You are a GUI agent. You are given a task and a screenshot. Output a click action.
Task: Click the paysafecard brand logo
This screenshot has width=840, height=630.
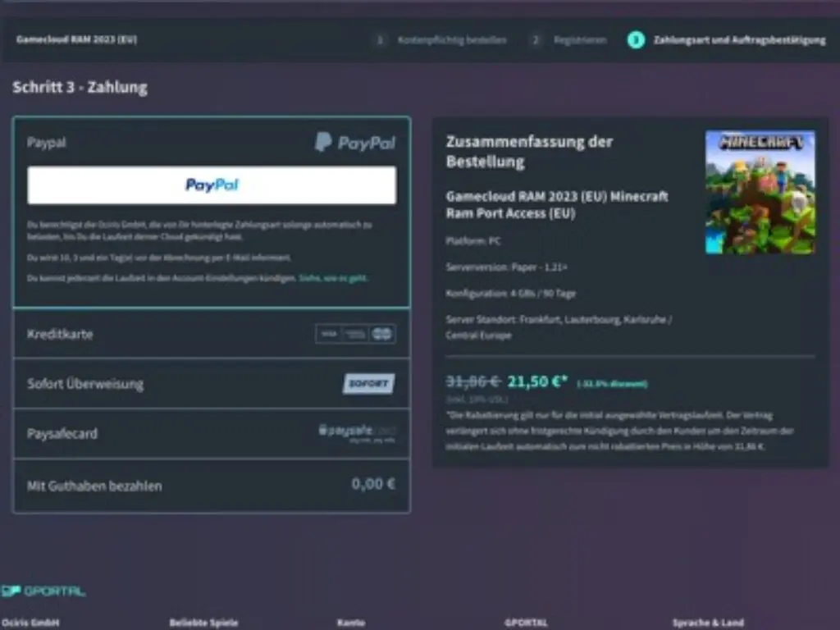click(x=359, y=433)
